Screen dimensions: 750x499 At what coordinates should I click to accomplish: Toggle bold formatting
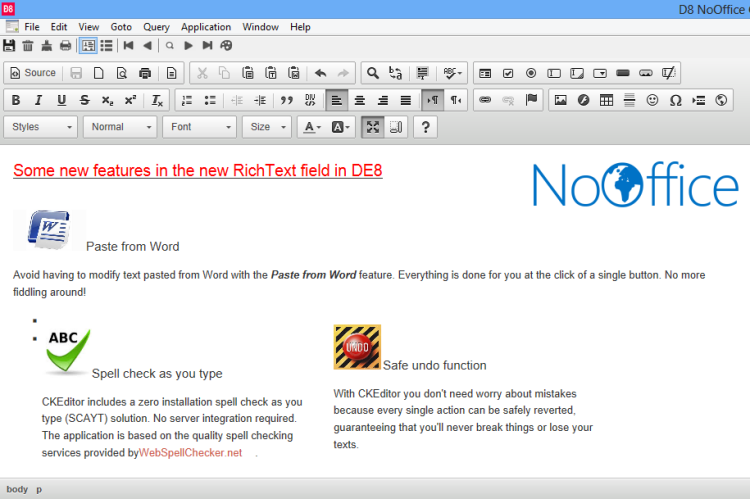tap(16, 100)
